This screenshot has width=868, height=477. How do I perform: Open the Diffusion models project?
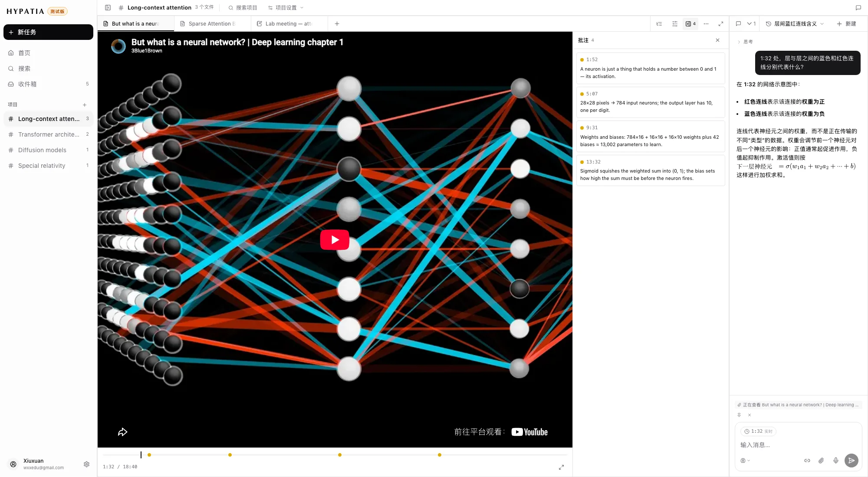[48, 150]
